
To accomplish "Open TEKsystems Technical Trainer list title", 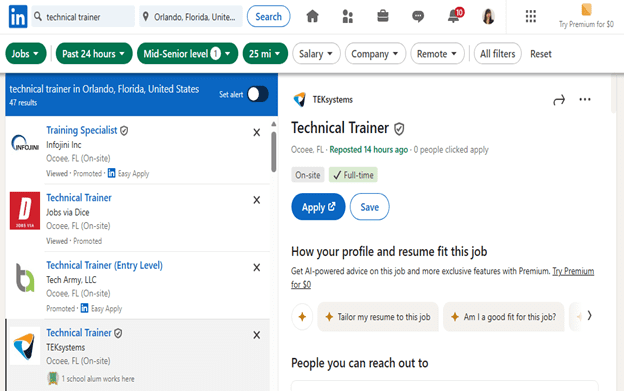I will point(79,333).
